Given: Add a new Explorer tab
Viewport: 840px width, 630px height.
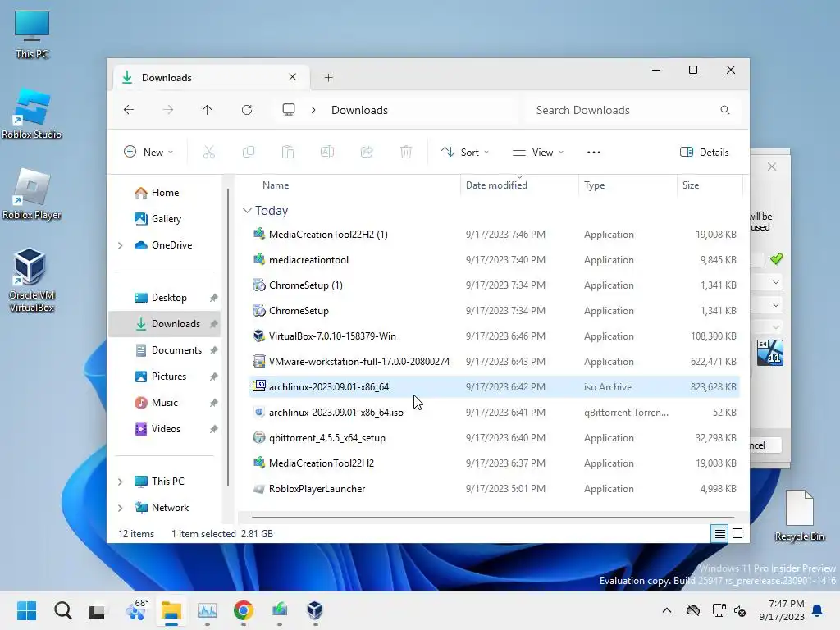Looking at the screenshot, I should tap(328, 78).
